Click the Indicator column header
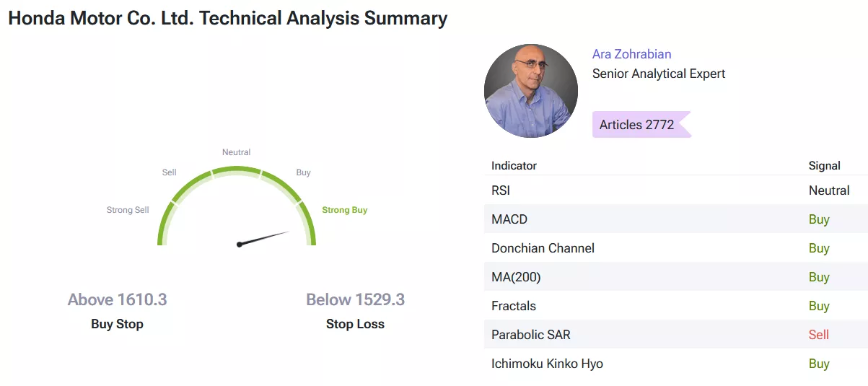 pyautogui.click(x=514, y=165)
